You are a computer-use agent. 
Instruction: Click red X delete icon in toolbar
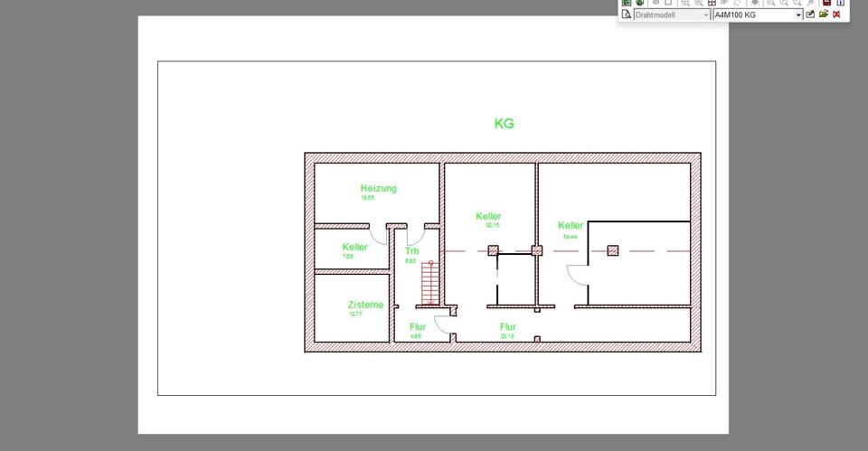point(837,14)
